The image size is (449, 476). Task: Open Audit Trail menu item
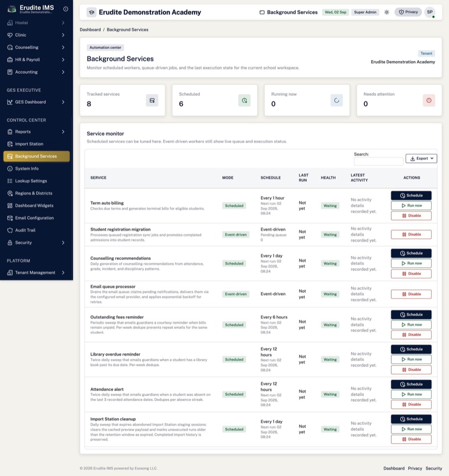[x=36, y=230]
